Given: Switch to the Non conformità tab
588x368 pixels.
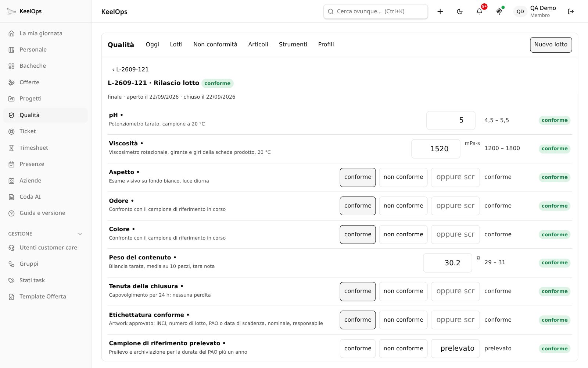Looking at the screenshot, I should pyautogui.click(x=215, y=45).
